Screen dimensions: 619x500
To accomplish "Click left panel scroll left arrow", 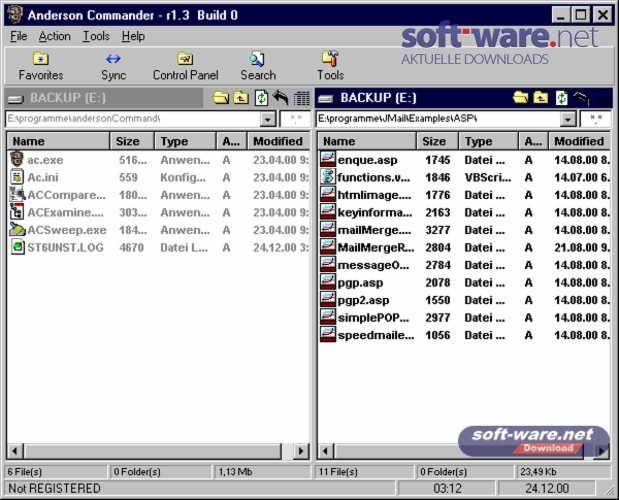I will 15,451.
